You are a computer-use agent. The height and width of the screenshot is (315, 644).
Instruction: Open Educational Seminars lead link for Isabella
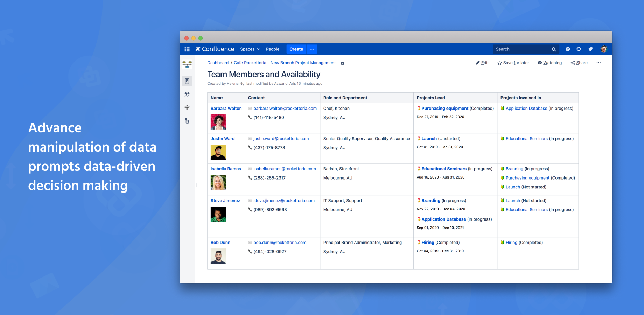pos(444,169)
